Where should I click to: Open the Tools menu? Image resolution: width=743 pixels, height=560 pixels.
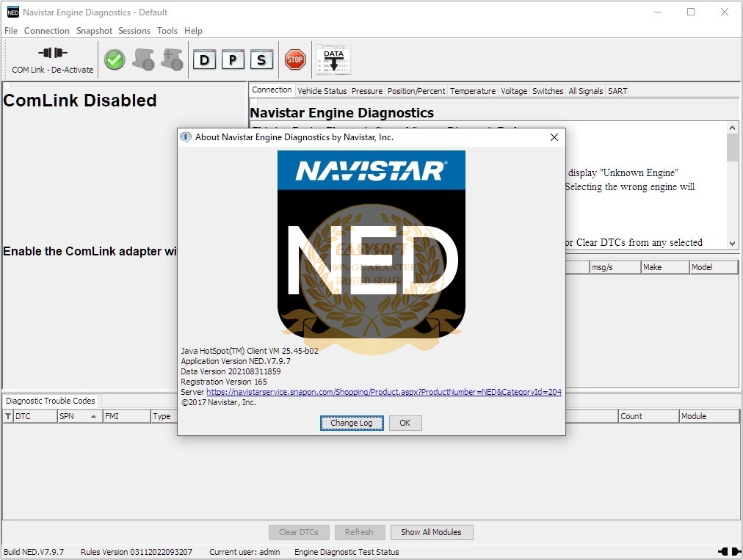click(167, 31)
